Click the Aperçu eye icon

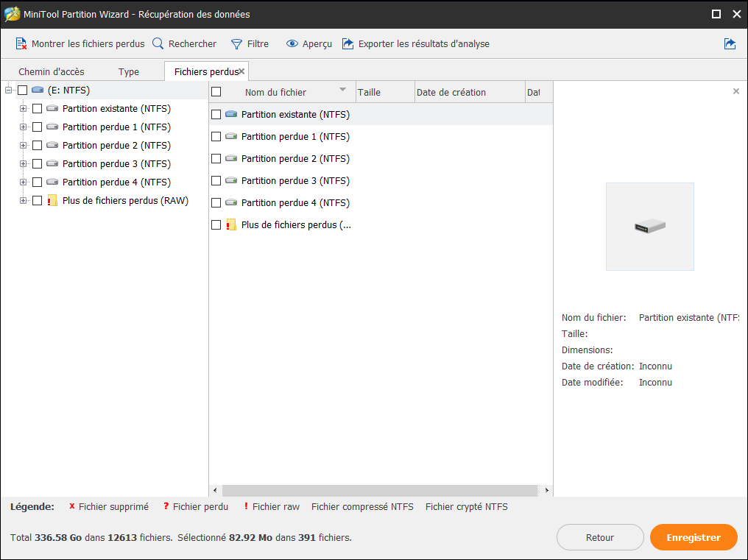[292, 44]
